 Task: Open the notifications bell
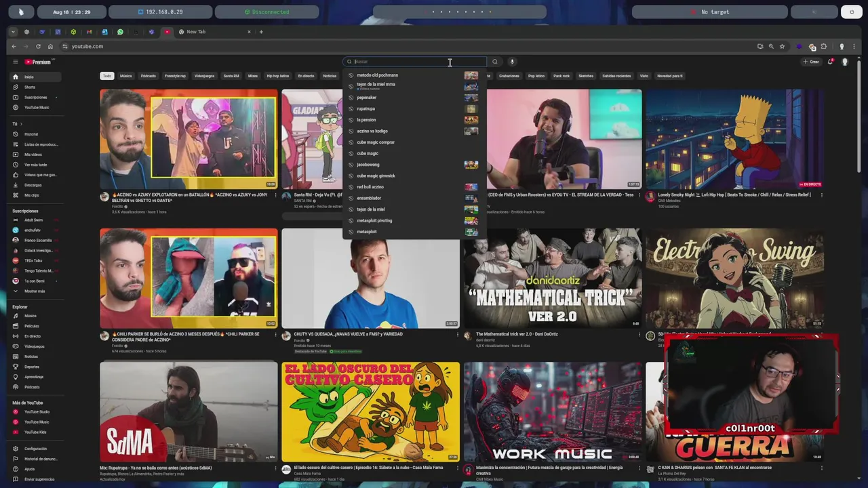(x=830, y=62)
